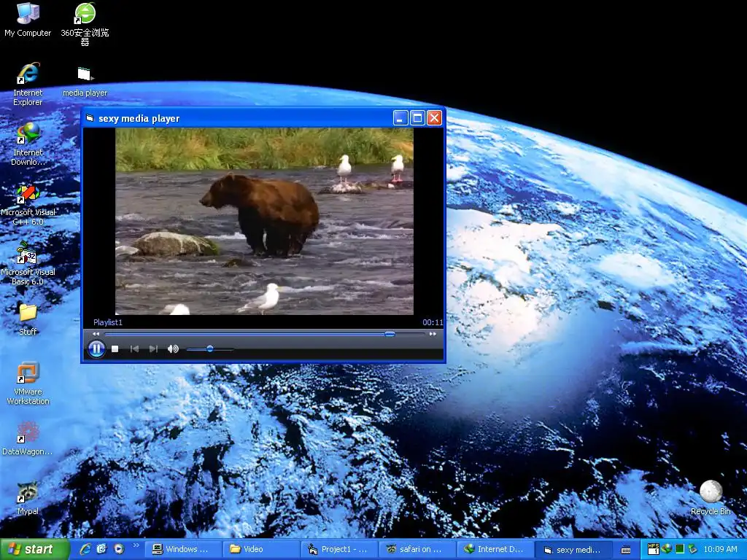Launch Internet Explorer from the Quick Launch bar

[85, 549]
